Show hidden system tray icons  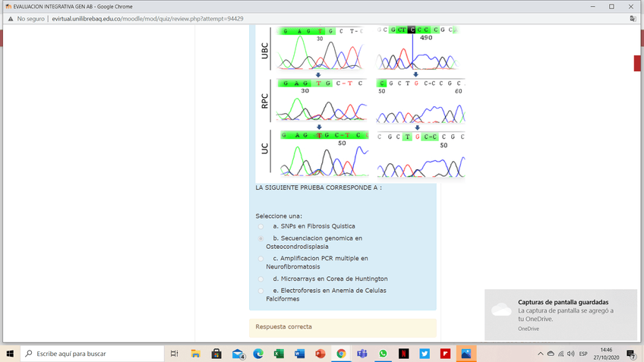coord(541,354)
